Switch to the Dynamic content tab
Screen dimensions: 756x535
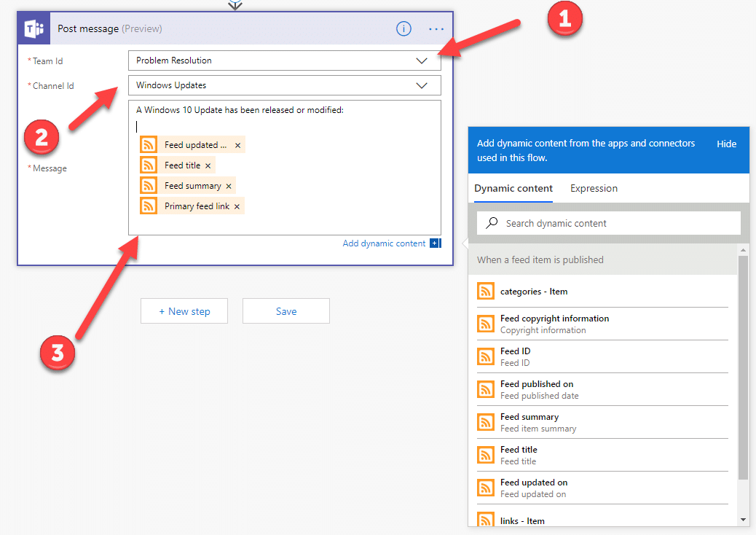click(x=513, y=189)
